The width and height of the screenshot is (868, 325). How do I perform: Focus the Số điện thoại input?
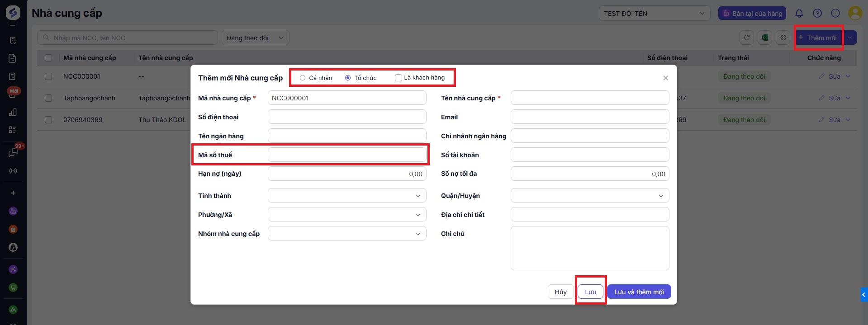point(347,117)
